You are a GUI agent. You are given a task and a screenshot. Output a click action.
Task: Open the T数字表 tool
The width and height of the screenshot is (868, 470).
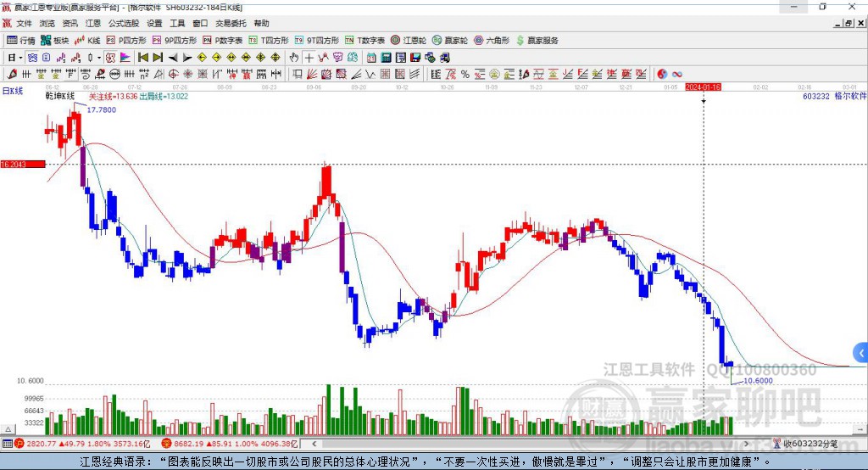364,41
